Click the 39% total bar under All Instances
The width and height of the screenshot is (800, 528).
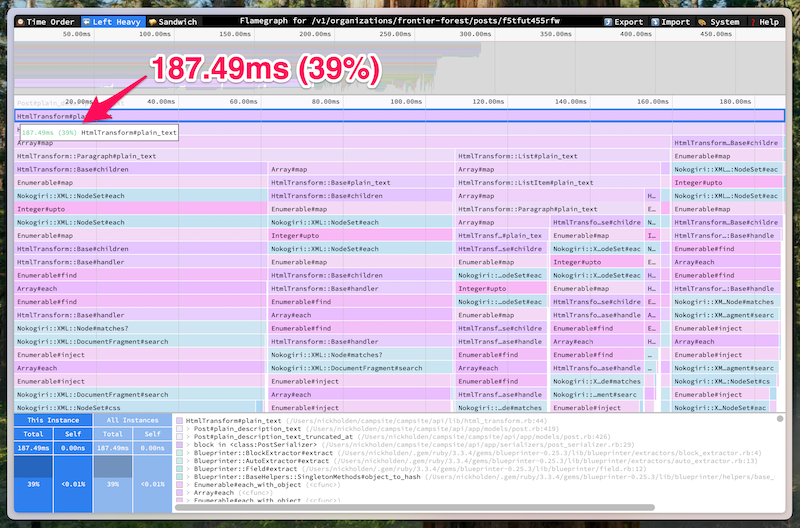(113, 484)
